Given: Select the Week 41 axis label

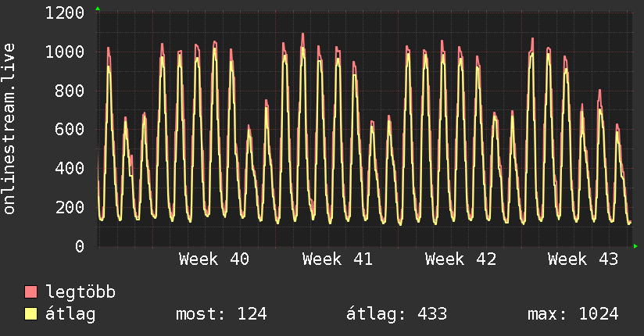Looking at the screenshot, I should point(337,259).
